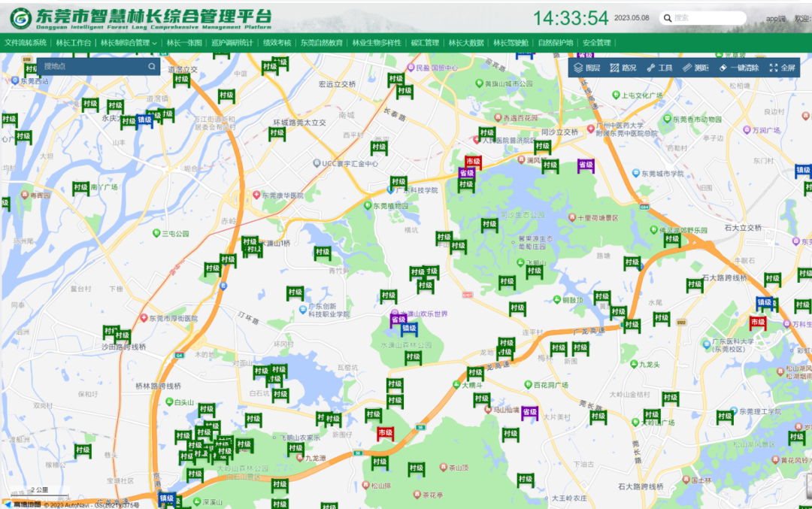The width and height of the screenshot is (812, 509).
Task: Open the 图层 layers panel
Action: [586, 68]
